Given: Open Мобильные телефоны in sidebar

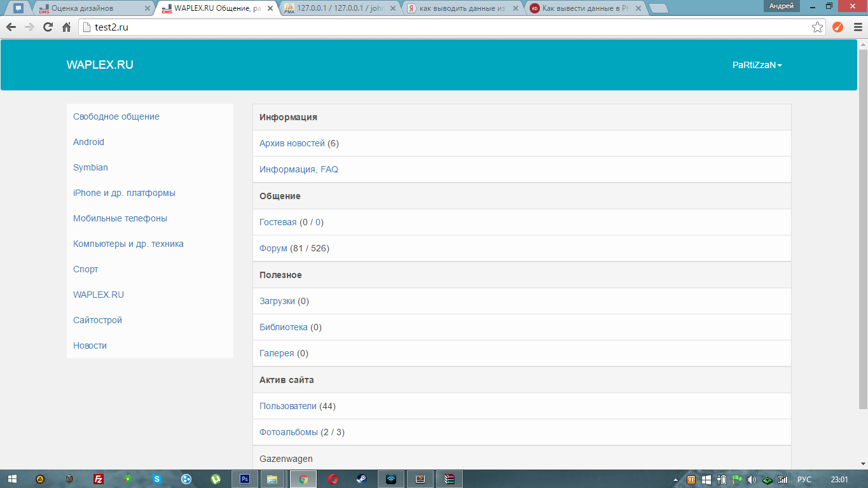Looking at the screenshot, I should tap(120, 218).
